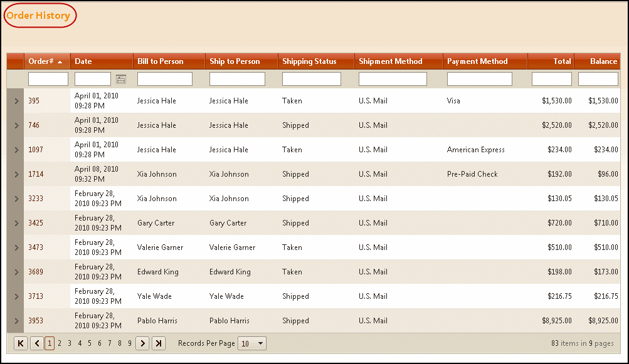
Task: Open order number 3233 link
Action: click(x=35, y=199)
